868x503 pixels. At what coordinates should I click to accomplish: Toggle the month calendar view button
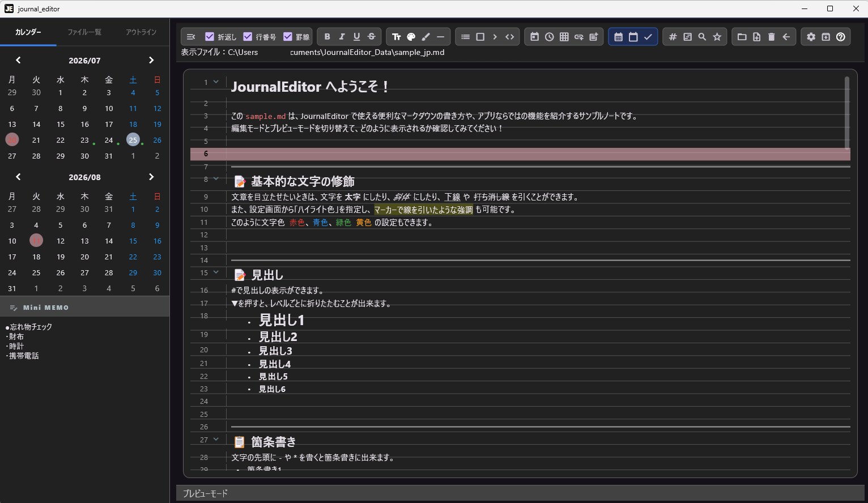[x=618, y=37]
